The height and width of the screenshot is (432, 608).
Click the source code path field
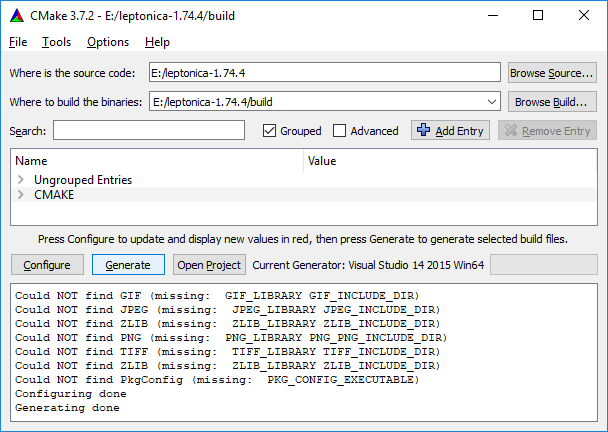[325, 73]
